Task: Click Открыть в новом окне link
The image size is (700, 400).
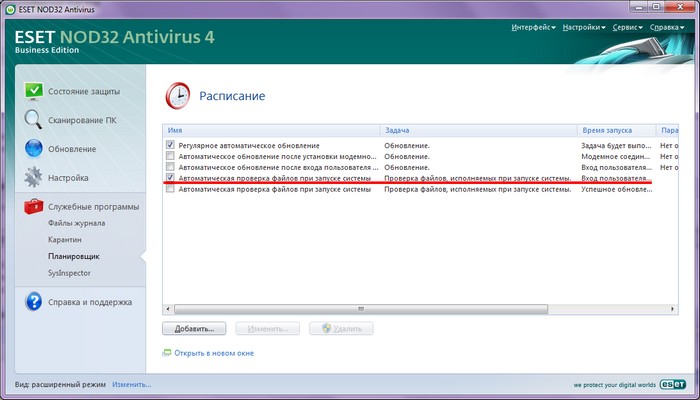Action: (x=214, y=353)
